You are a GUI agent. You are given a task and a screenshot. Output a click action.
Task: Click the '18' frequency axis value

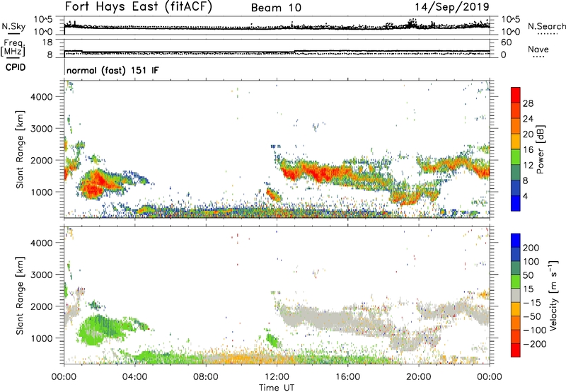(47, 42)
